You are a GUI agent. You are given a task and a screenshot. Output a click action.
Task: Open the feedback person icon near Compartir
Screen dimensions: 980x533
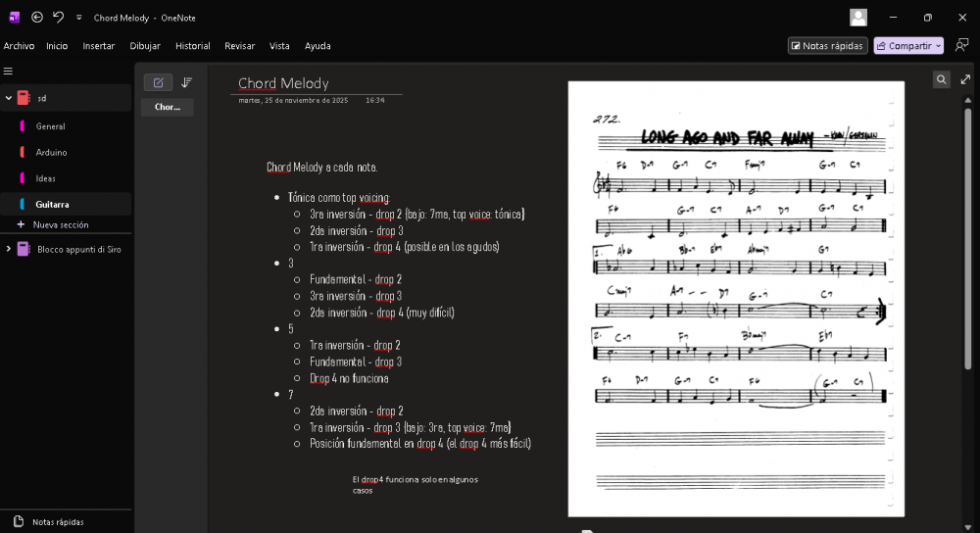tap(961, 45)
